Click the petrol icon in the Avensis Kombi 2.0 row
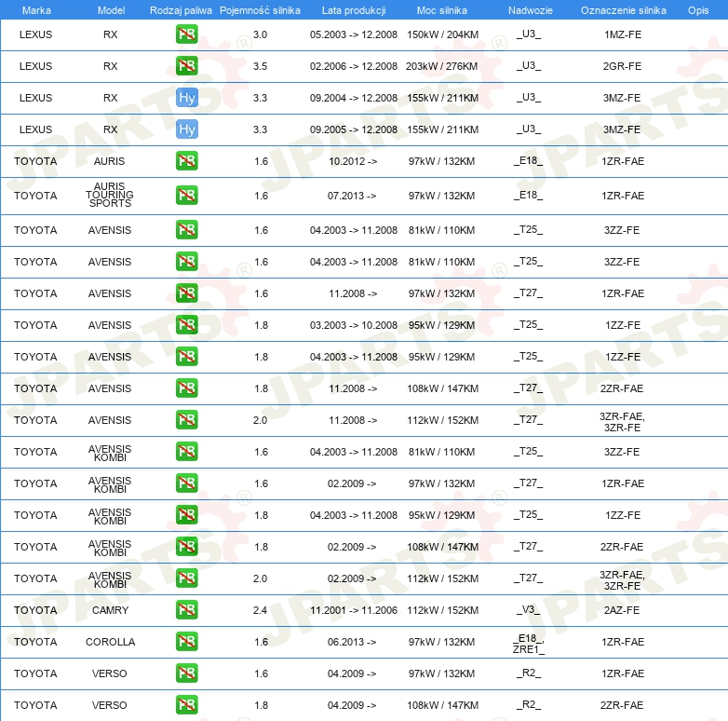728x721 pixels. click(186, 578)
